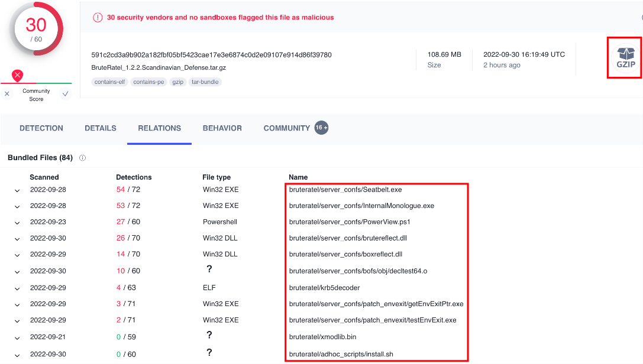Click filename BruteRatel_1.2.2.Scandinavian_Defense.tar.gz
The height and width of the screenshot is (364, 643).
click(x=159, y=67)
